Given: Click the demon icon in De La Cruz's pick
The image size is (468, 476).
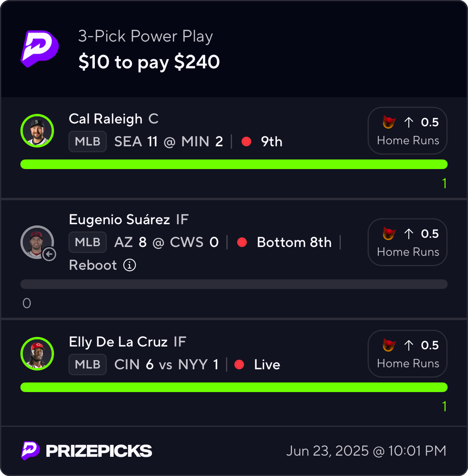Looking at the screenshot, I should click(389, 345).
